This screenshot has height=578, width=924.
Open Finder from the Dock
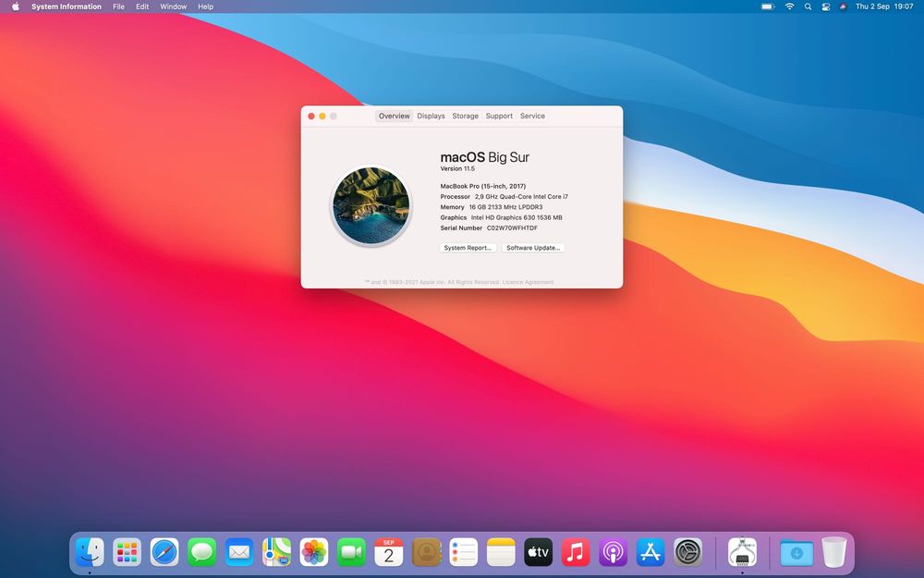pos(90,553)
